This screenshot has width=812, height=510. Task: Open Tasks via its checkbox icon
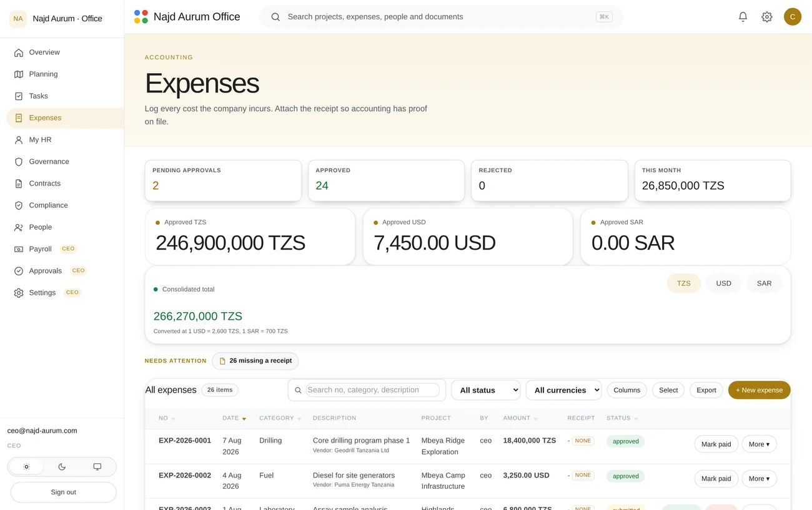coord(19,96)
